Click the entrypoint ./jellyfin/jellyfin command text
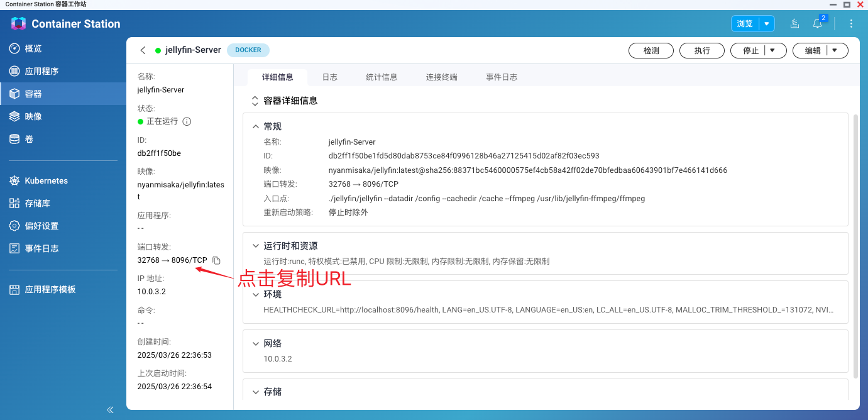 486,199
